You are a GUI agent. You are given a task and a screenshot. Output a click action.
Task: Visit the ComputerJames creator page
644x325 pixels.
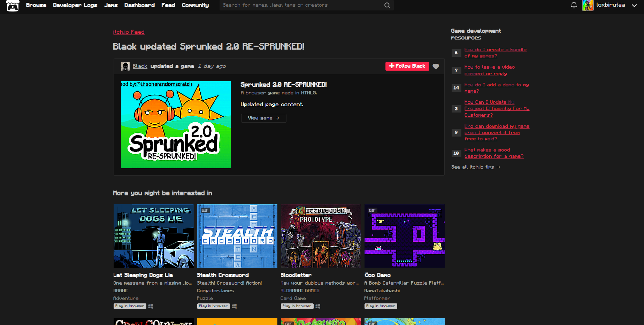pos(215,291)
